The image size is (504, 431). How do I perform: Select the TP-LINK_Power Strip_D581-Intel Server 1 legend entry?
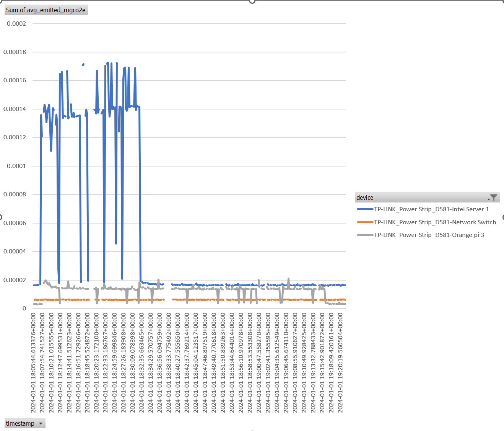pyautogui.click(x=431, y=209)
